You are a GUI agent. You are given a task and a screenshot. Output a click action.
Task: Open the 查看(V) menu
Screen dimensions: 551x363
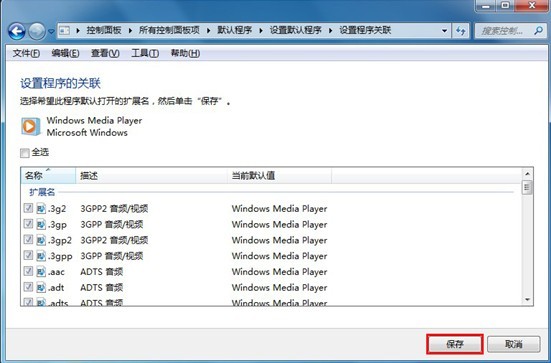105,53
